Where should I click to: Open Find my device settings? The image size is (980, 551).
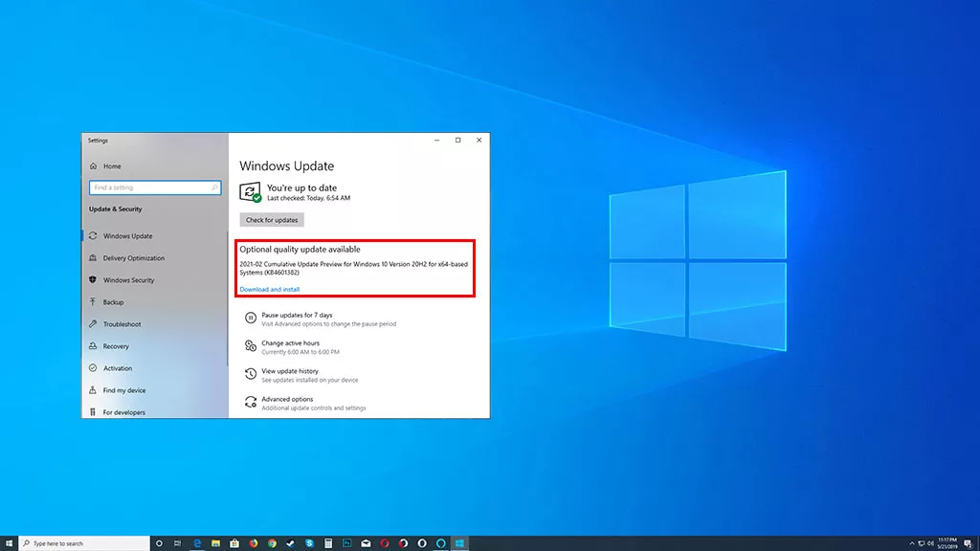pyautogui.click(x=123, y=390)
